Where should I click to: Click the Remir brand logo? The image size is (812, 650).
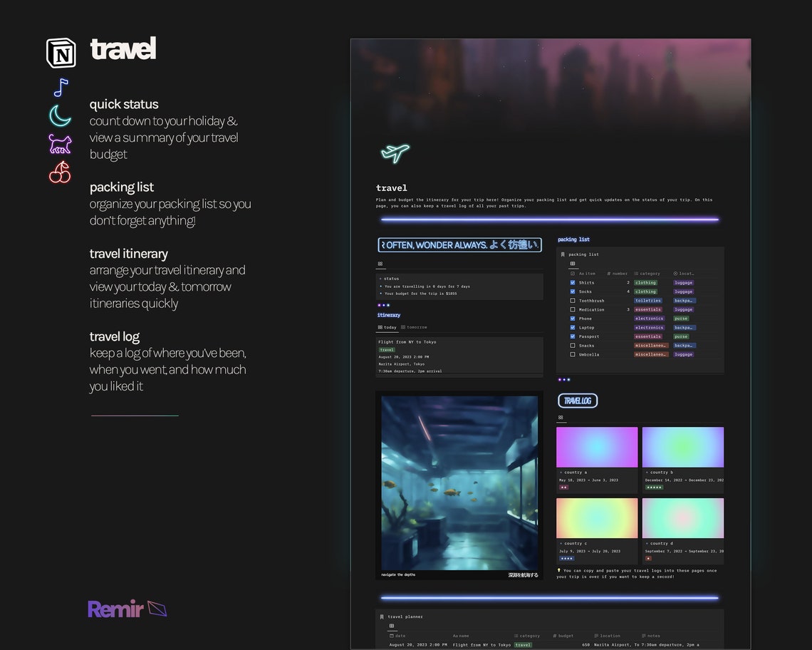tap(127, 609)
